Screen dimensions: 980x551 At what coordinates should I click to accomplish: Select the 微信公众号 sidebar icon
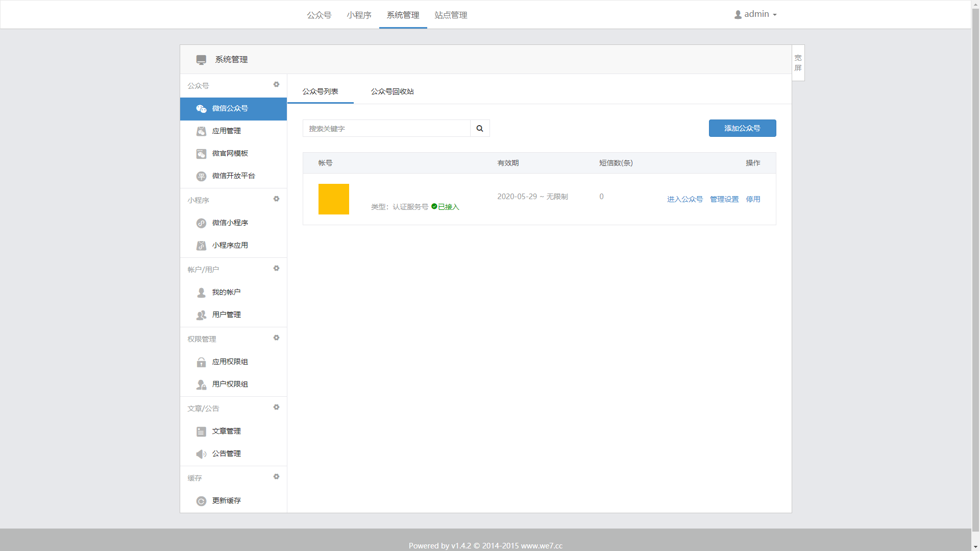[x=201, y=108]
